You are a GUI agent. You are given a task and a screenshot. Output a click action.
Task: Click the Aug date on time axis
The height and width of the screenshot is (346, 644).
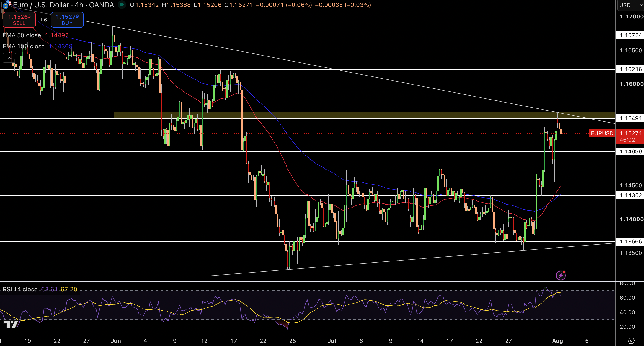coord(557,340)
